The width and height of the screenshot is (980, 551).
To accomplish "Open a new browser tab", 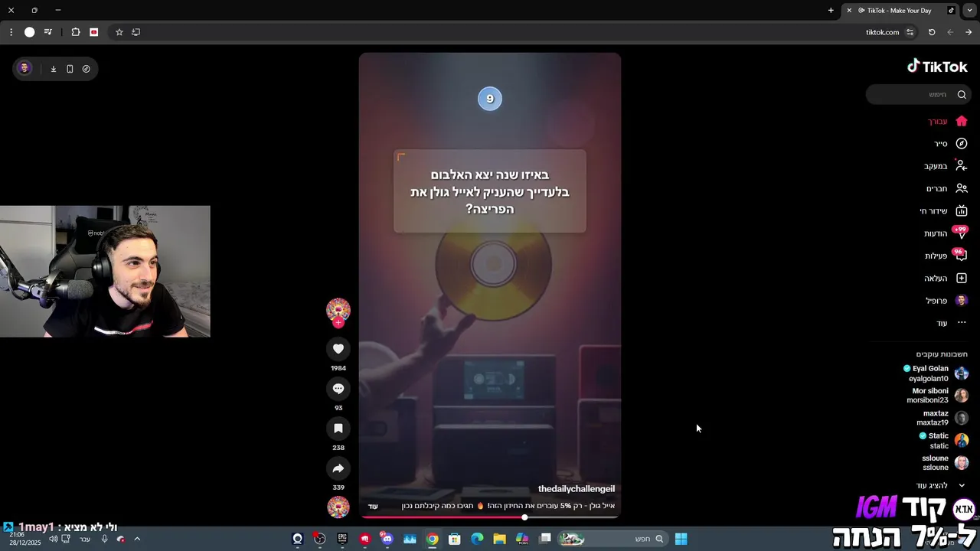I will [x=831, y=11].
